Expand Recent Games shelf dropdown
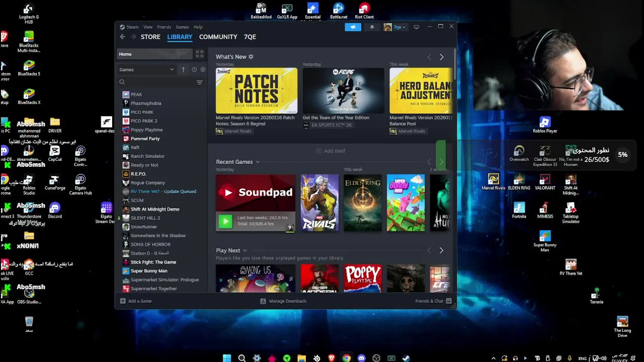 click(258, 162)
